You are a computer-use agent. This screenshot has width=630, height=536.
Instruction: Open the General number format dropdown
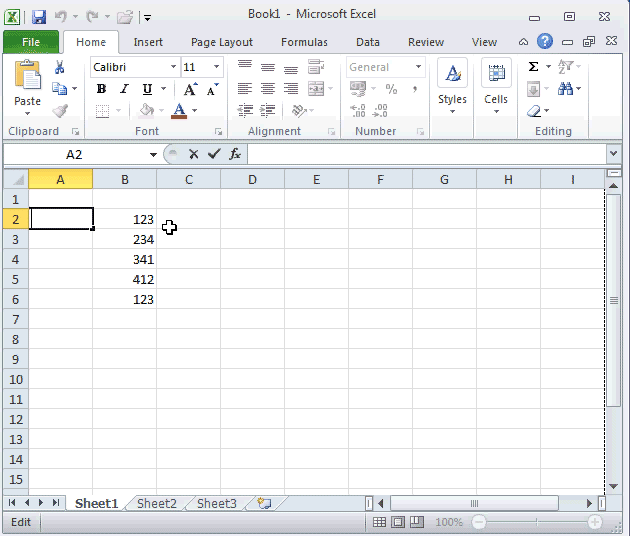(x=418, y=67)
